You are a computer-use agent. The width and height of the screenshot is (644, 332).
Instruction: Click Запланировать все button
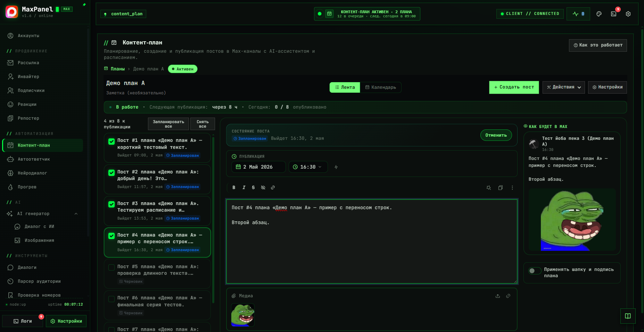(x=168, y=124)
